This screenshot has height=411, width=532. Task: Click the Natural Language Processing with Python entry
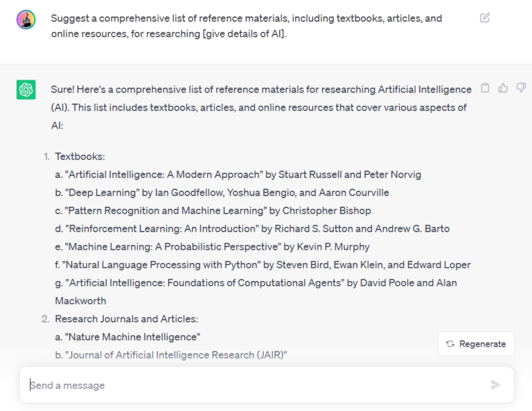(263, 264)
